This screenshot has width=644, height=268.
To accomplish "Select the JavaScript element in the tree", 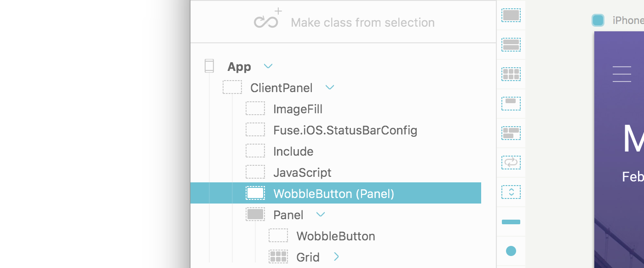I will (302, 173).
